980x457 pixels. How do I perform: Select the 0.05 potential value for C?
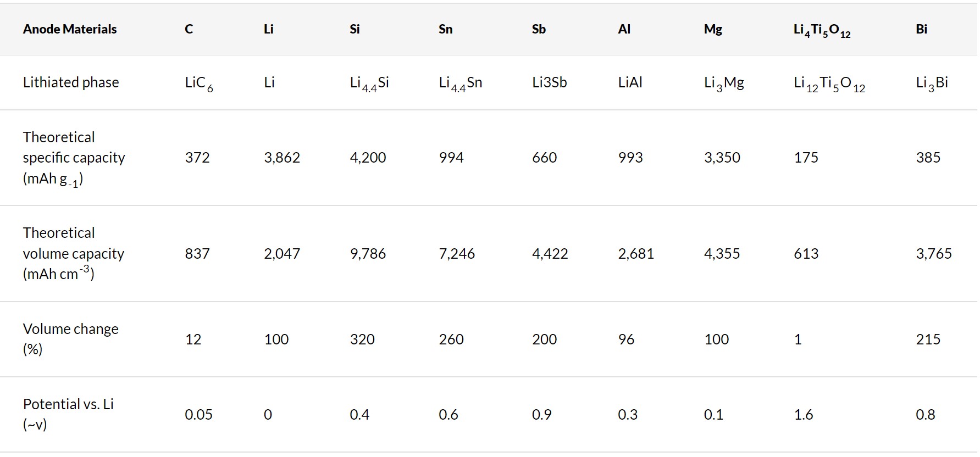198,415
